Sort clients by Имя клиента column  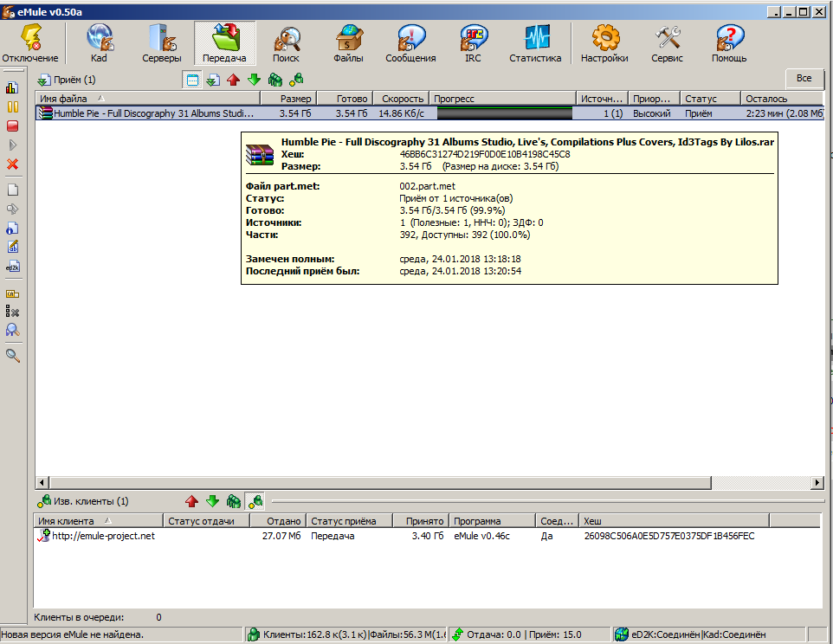[x=99, y=521]
